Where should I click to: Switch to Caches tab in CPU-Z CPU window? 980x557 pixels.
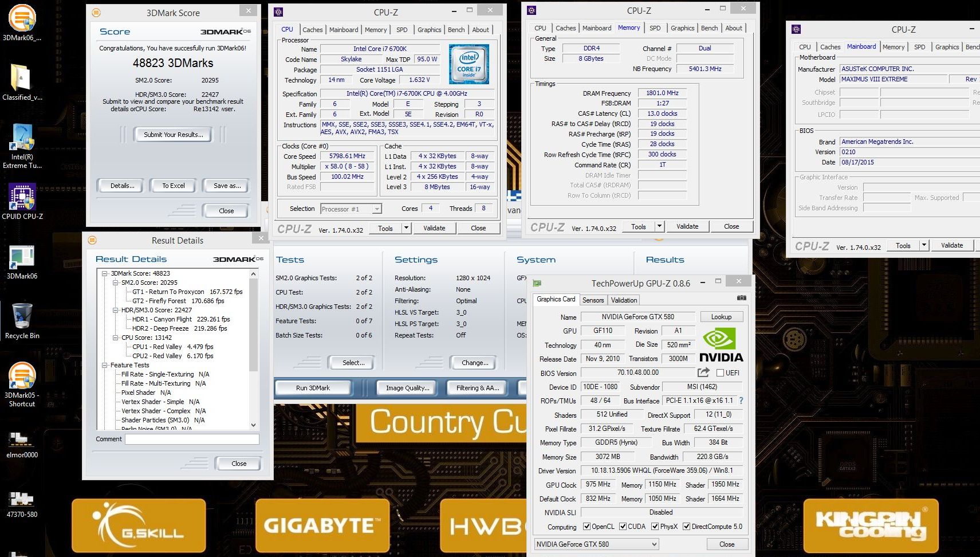(312, 30)
